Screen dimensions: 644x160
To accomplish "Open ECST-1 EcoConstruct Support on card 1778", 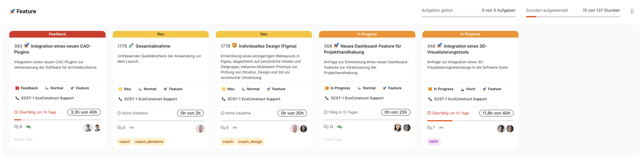I will click(254, 99).
